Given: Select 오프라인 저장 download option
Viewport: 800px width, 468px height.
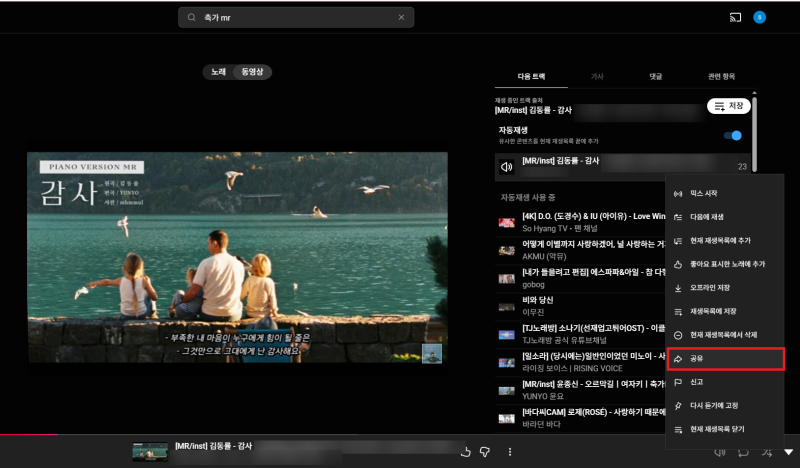Looking at the screenshot, I should (725, 288).
